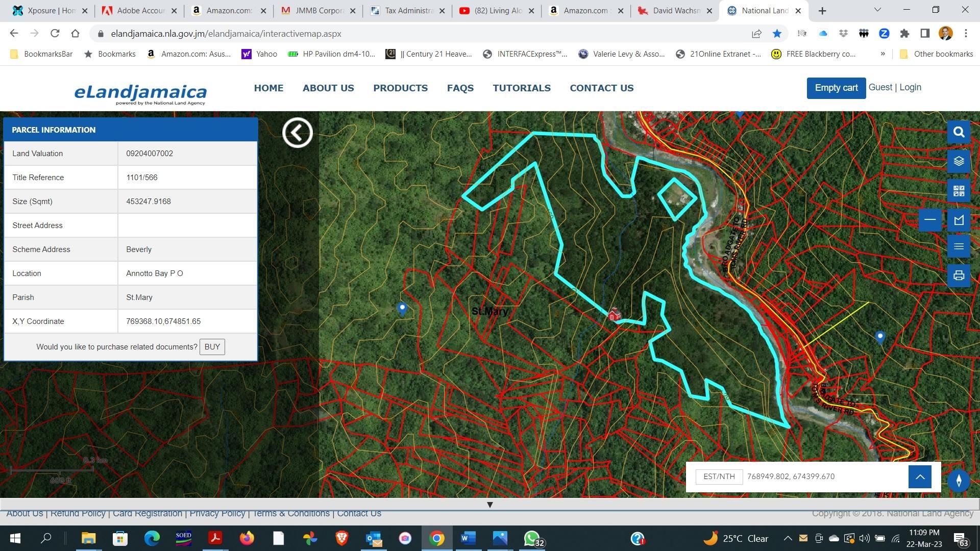Click the BUY documents button
Image resolution: width=980 pixels, height=551 pixels.
coord(212,347)
